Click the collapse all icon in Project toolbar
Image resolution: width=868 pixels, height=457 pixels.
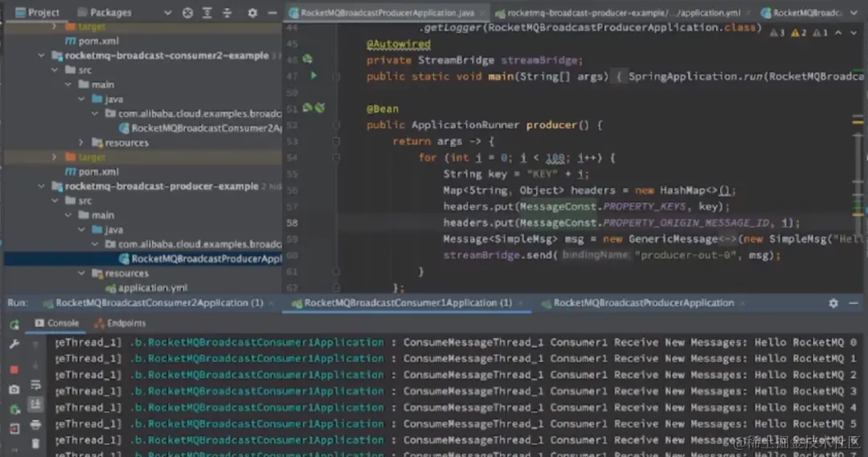coord(227,12)
